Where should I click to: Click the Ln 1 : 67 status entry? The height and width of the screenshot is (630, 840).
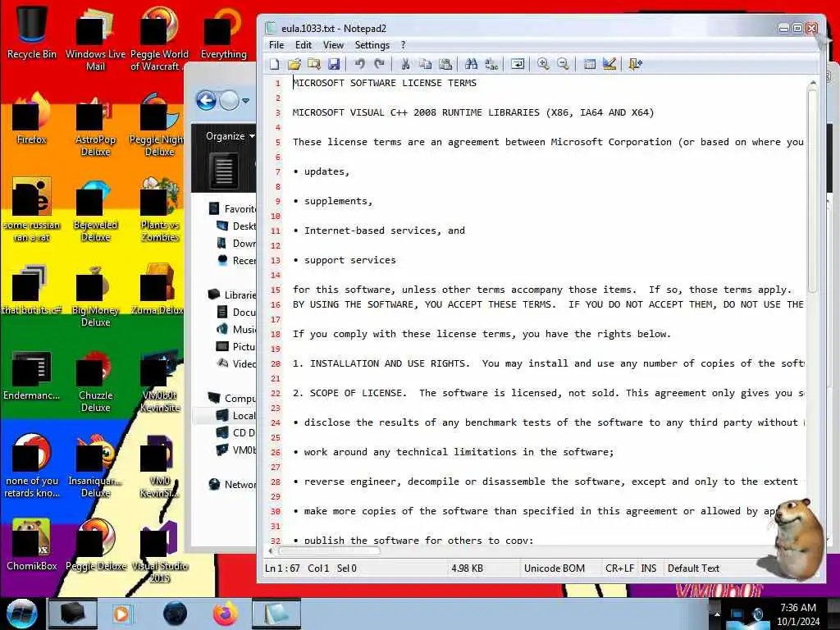pyautogui.click(x=282, y=568)
